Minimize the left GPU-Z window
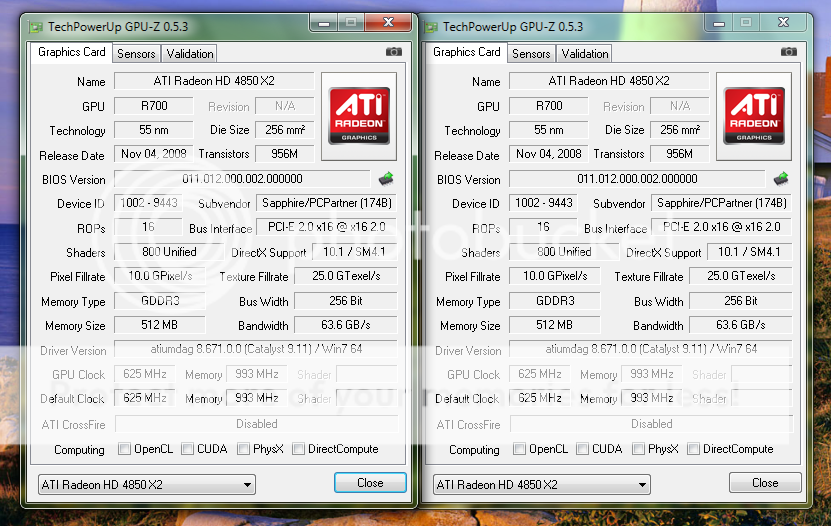 click(324, 23)
